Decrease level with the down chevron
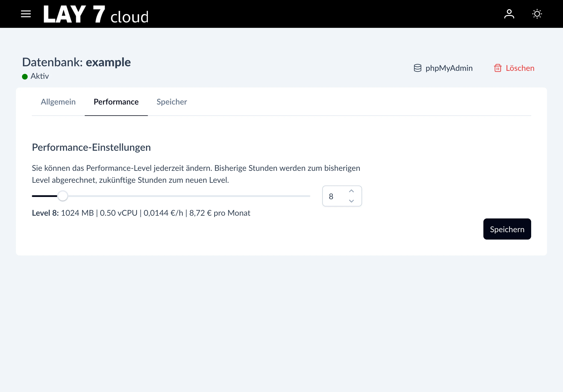The width and height of the screenshot is (563, 392). coord(351,201)
